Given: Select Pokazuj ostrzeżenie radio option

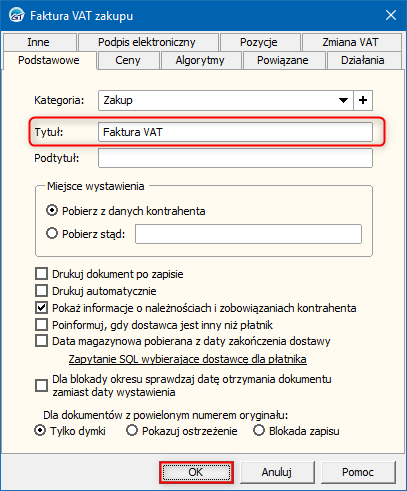Looking at the screenshot, I should click(132, 430).
